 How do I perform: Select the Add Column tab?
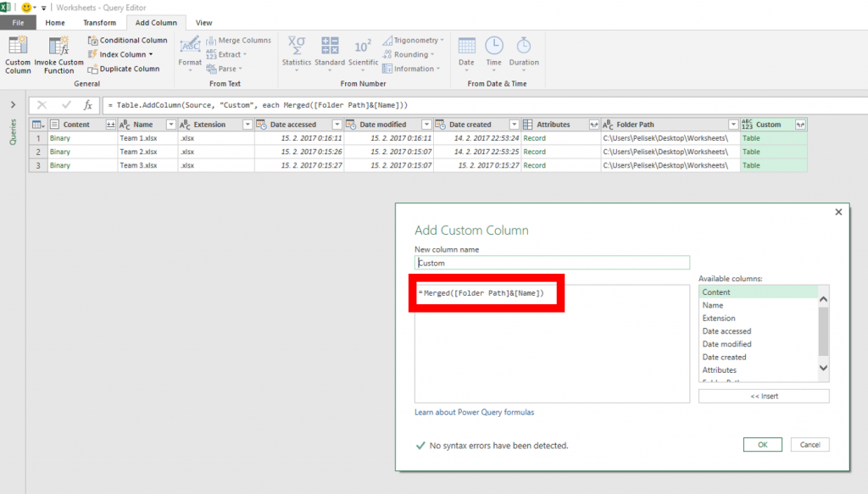[156, 23]
